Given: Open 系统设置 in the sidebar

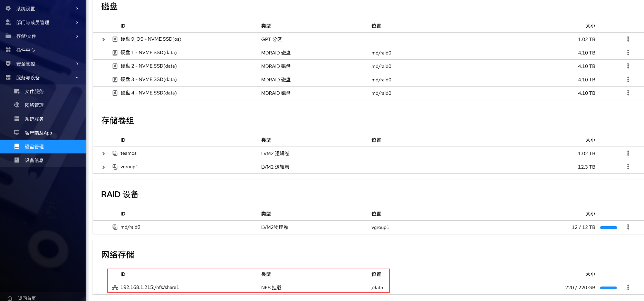Looking at the screenshot, I should click(43, 9).
